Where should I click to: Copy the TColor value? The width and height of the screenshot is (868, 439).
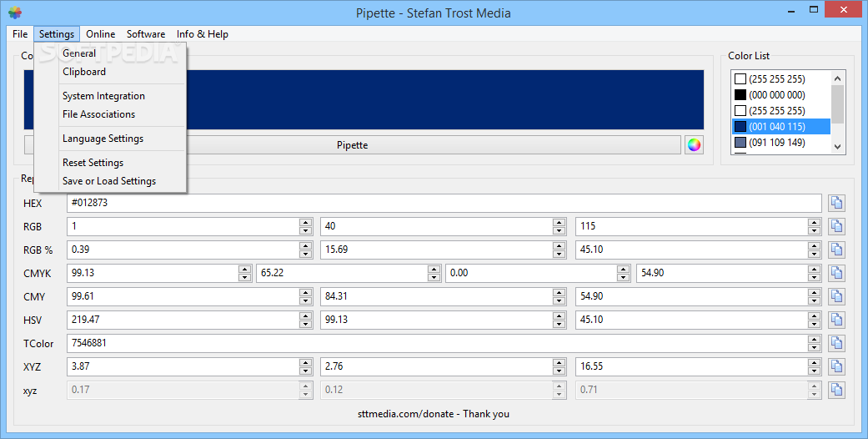click(x=836, y=343)
